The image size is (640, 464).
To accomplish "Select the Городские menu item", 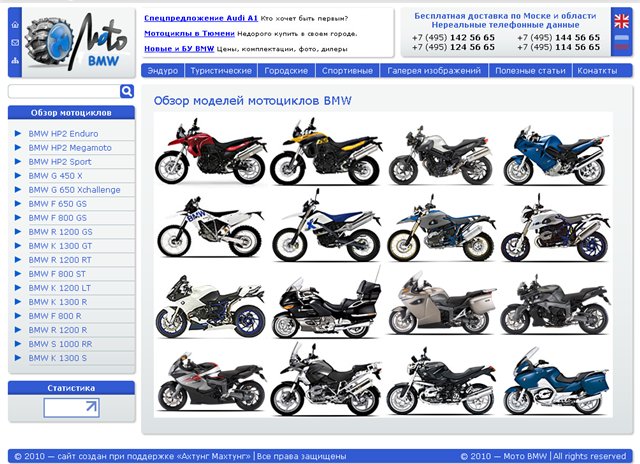I will pos(286,71).
